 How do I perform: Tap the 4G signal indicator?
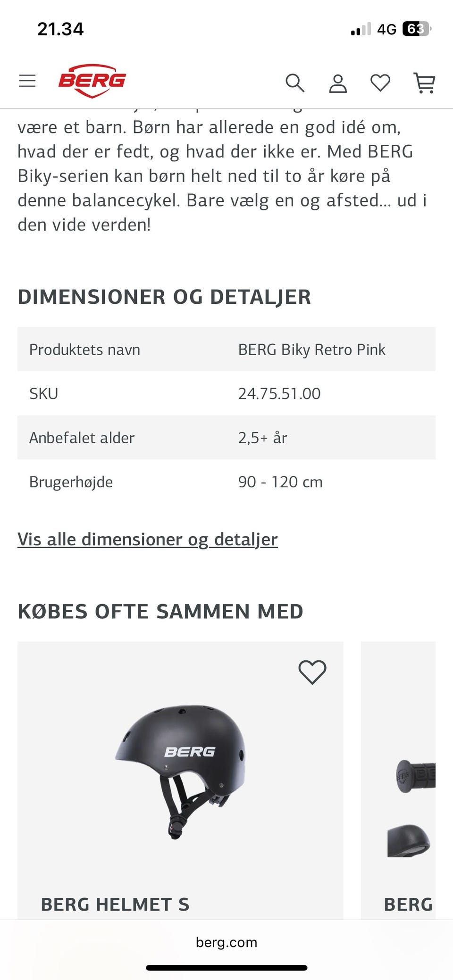click(388, 29)
